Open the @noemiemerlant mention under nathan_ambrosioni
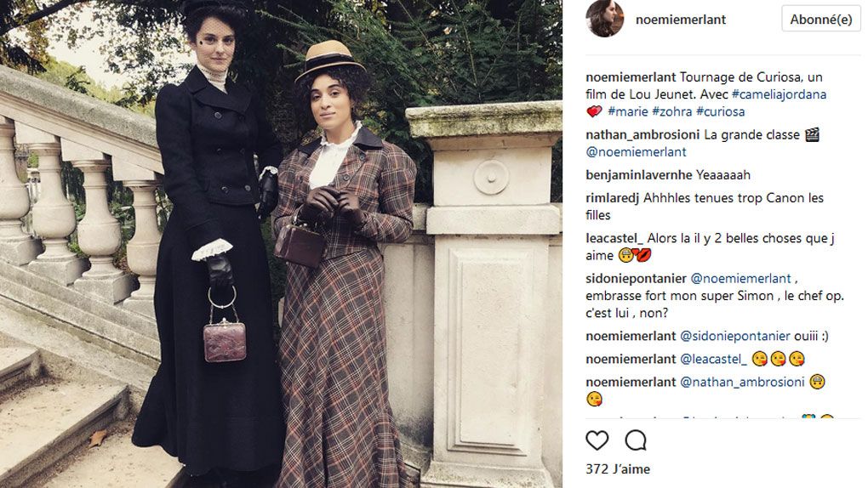868x488 pixels. (636, 152)
